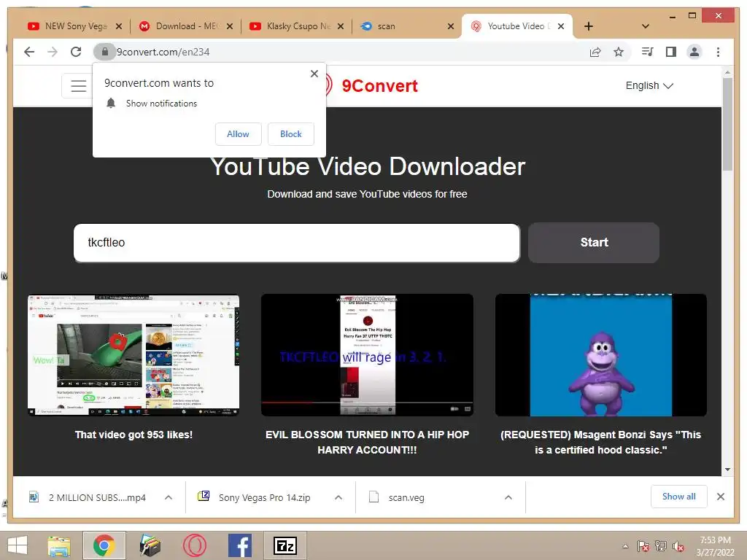Click Show all downloads

[x=679, y=497]
